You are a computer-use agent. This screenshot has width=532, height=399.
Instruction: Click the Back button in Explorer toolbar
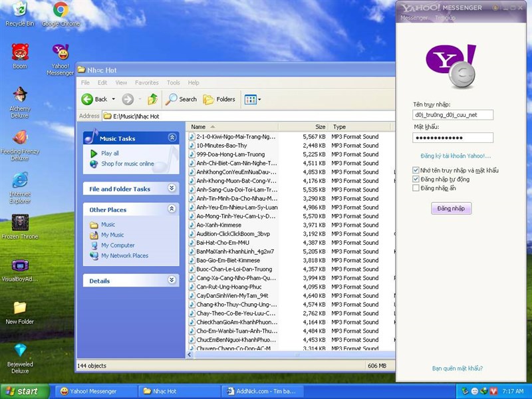click(x=94, y=99)
